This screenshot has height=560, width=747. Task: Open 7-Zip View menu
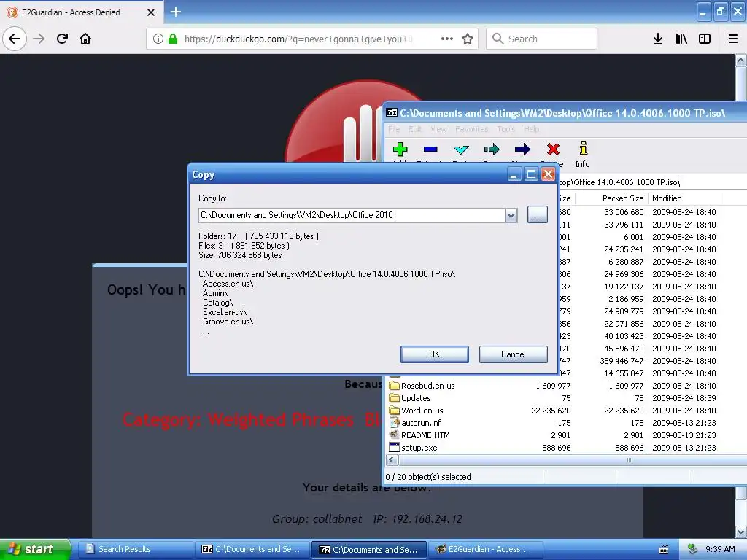[438, 129]
